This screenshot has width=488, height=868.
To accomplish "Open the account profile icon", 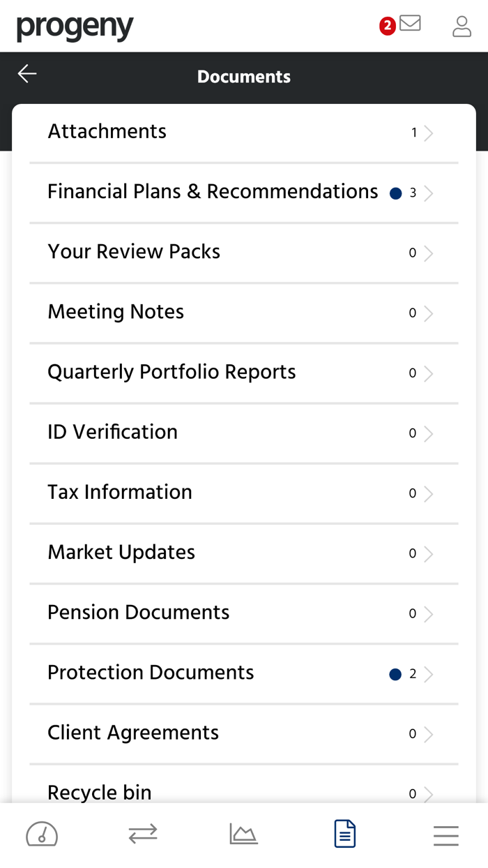I will (462, 27).
